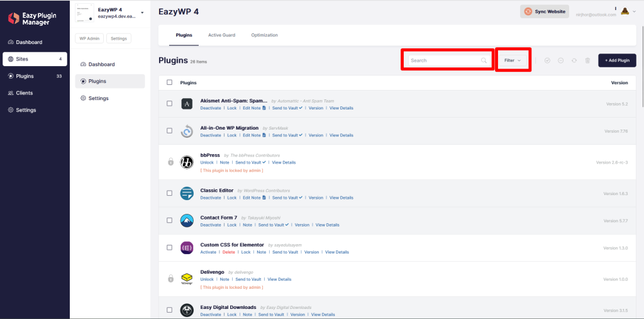644x319 pixels.
Task: Expand the user account menu chevron
Action: pos(634,12)
